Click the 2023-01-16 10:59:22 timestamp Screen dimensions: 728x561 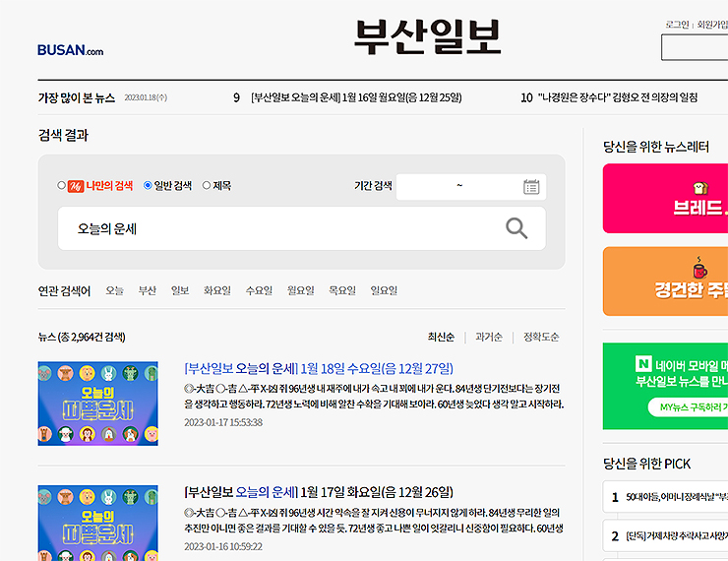[223, 546]
